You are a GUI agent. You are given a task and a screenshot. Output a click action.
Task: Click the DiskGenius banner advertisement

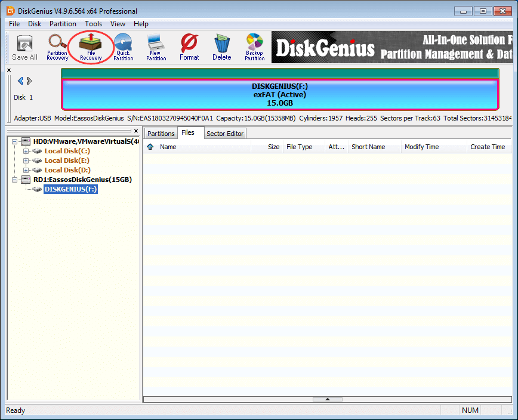pyautogui.click(x=392, y=47)
